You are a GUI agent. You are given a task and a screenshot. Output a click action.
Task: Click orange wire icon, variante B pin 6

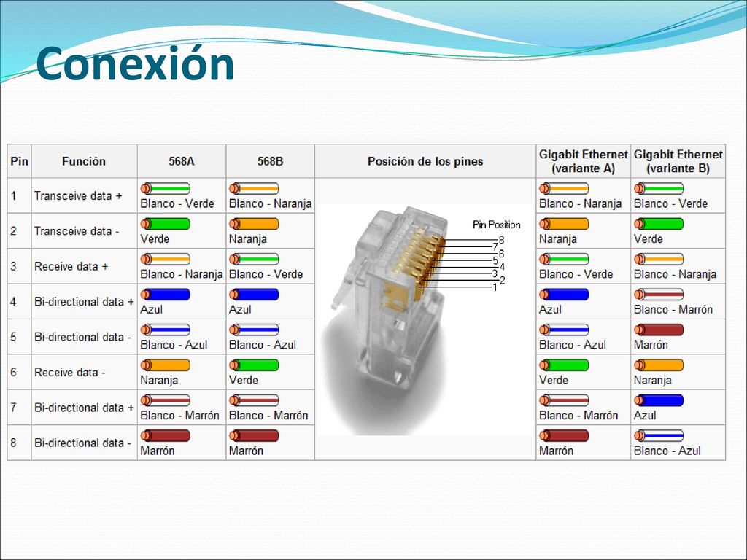coord(659,365)
